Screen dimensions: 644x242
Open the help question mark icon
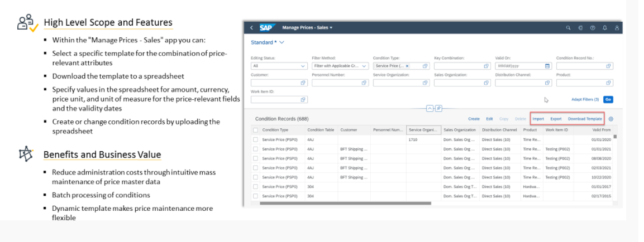click(593, 27)
